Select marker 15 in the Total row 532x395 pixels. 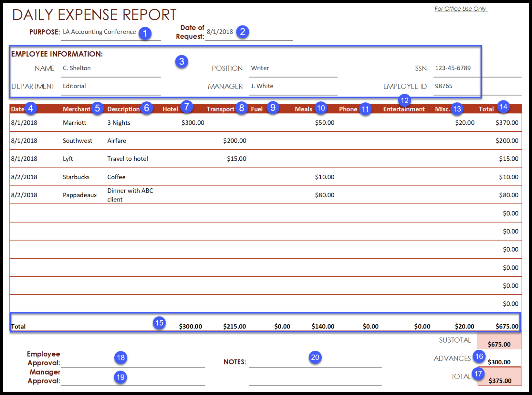pyautogui.click(x=159, y=323)
